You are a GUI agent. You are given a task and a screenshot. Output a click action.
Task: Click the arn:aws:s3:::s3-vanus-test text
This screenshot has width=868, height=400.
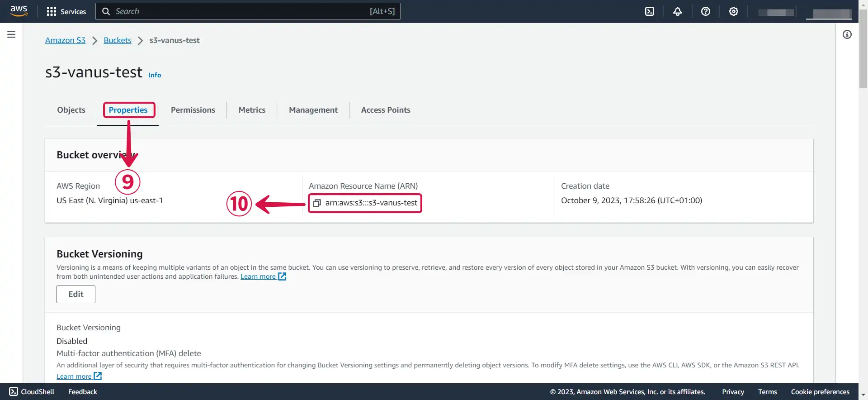[x=371, y=203]
